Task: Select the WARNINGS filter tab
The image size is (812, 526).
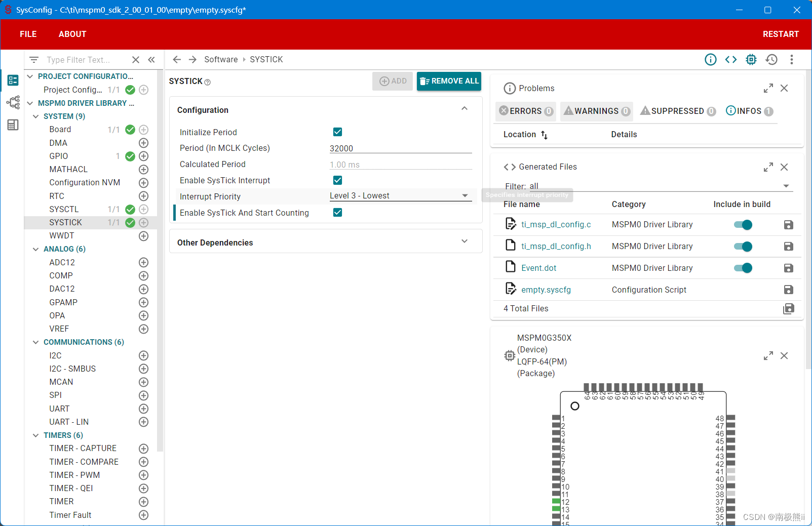Action: point(597,111)
